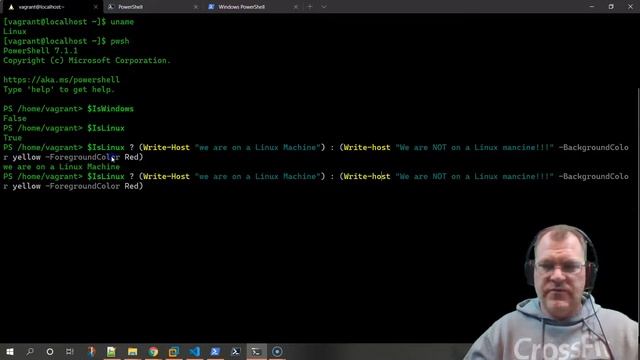Open File Explorer from taskbar
The width and height of the screenshot is (640, 360).
pos(132,351)
